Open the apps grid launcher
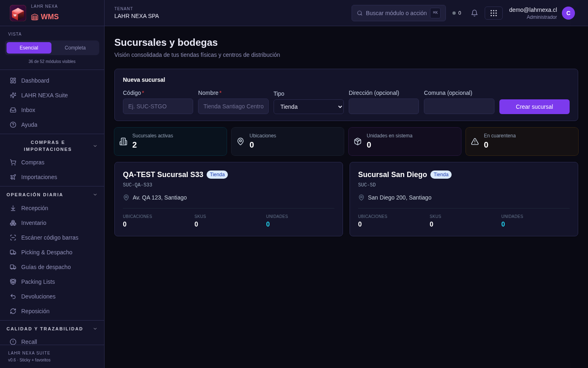This screenshot has height=368, width=588. click(x=494, y=13)
